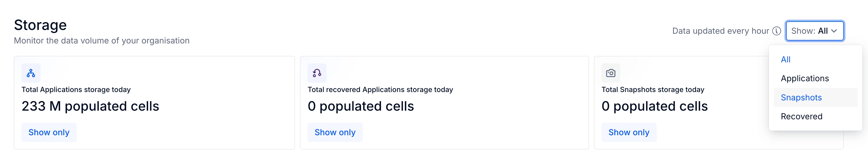Click the Total Applications storage today label
The image size is (868, 156).
pyautogui.click(x=76, y=90)
